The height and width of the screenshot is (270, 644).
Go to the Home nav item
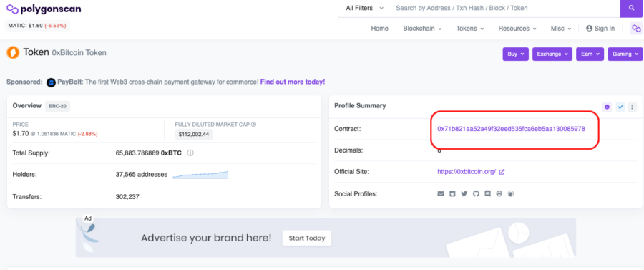(379, 29)
